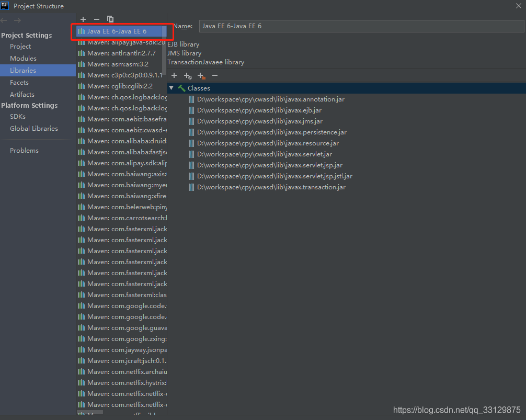This screenshot has width=526, height=420.
Task: Click the attach files with exclusion icon
Action: coord(188,75)
